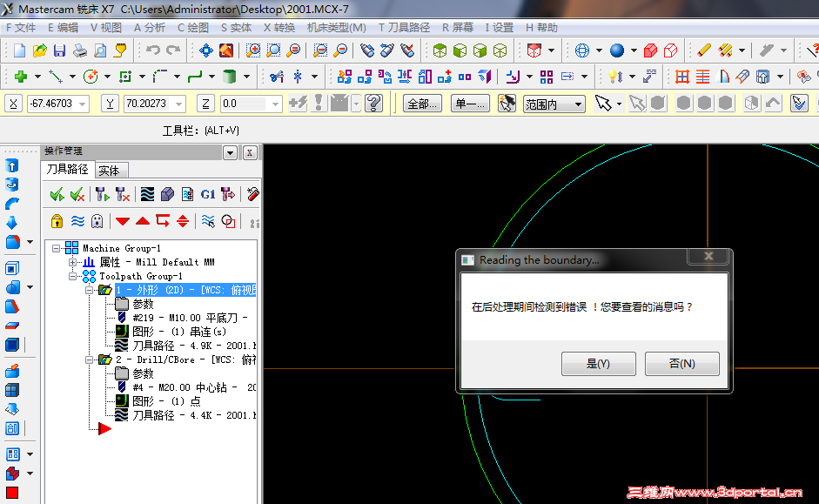The height and width of the screenshot is (504, 819).
Task: Click the printer icon
Action: click(80, 50)
